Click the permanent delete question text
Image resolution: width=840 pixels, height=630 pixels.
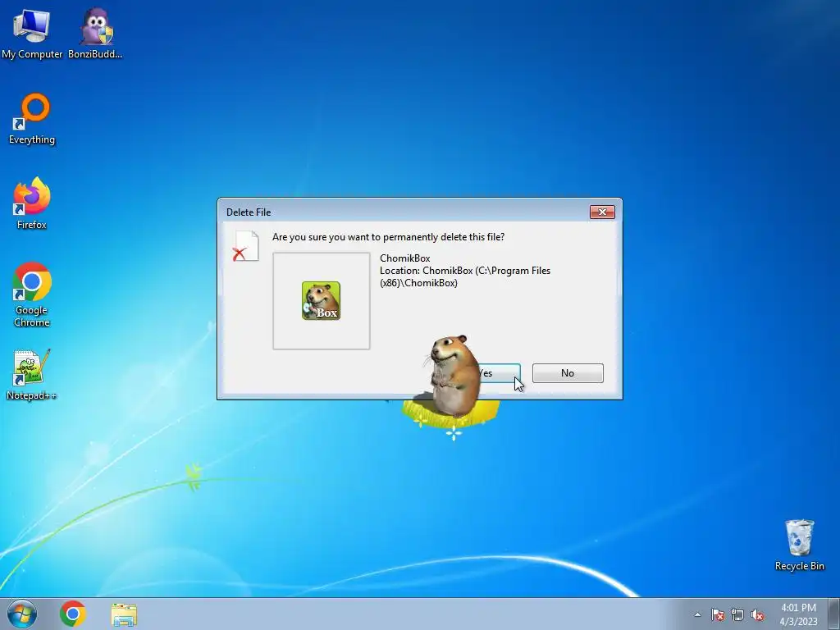click(x=388, y=237)
